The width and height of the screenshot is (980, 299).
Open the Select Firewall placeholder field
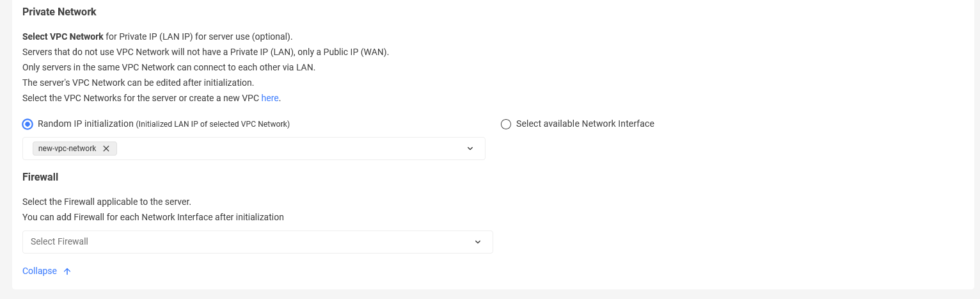(x=258, y=242)
